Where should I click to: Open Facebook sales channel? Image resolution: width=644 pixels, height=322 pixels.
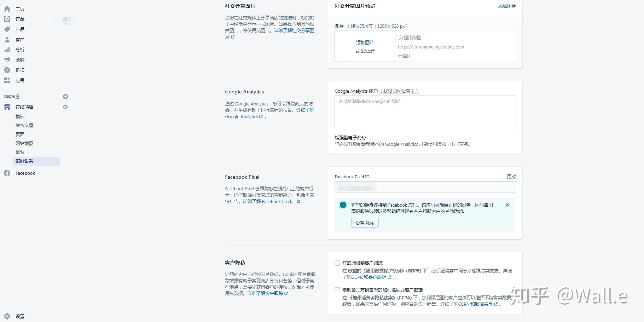(25, 173)
